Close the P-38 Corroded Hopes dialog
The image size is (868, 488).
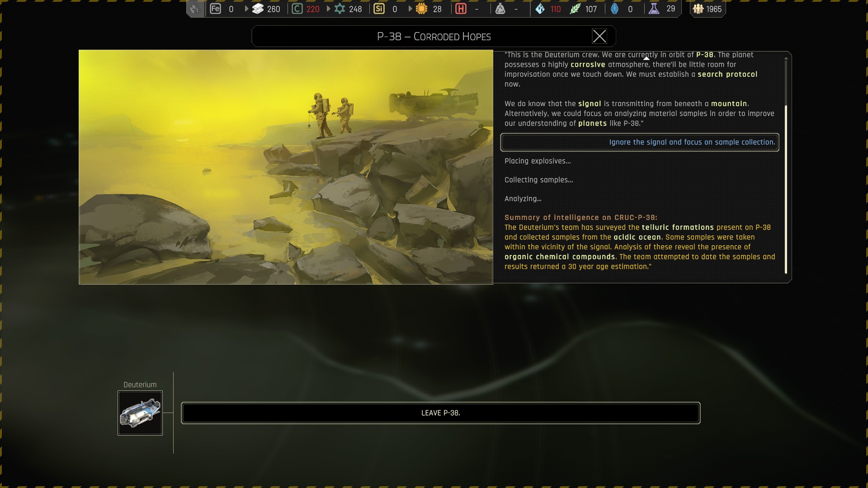pyautogui.click(x=599, y=36)
